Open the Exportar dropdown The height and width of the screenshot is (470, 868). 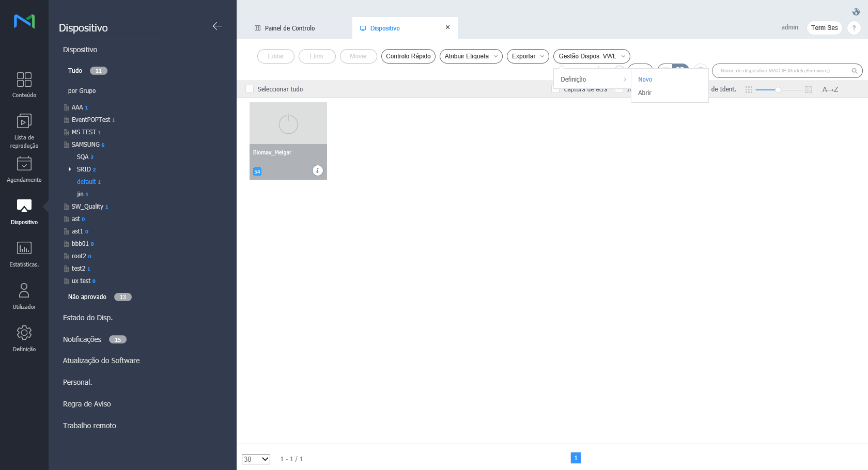(528, 56)
